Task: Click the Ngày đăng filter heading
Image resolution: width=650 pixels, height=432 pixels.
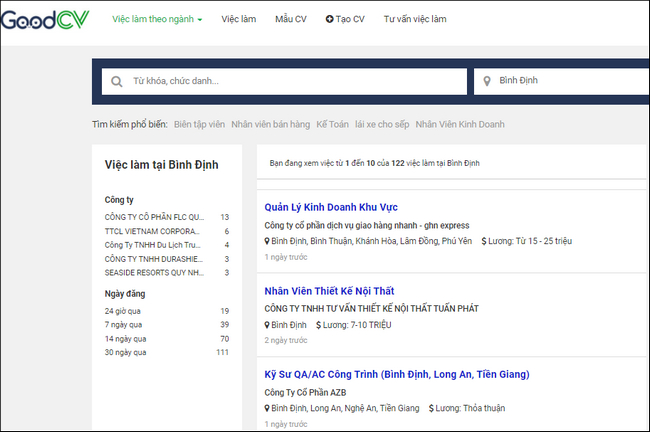Action: click(x=125, y=294)
